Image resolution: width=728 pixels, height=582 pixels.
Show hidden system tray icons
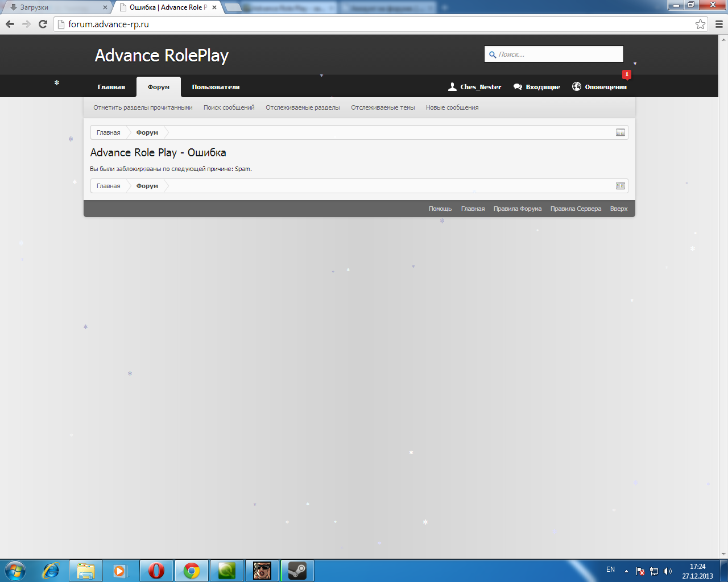[626, 571]
